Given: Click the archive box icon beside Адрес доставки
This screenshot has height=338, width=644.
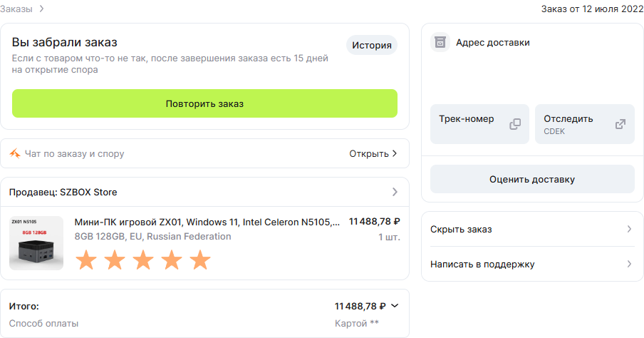Looking at the screenshot, I should point(440,42).
